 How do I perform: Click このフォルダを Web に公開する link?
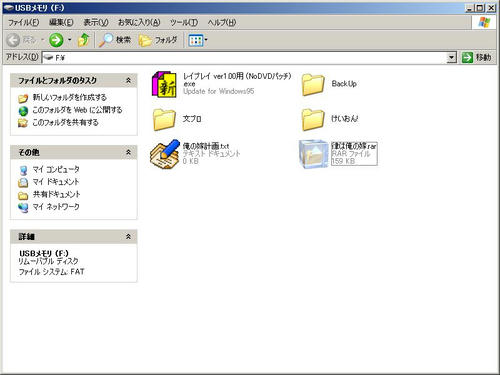tap(77, 110)
